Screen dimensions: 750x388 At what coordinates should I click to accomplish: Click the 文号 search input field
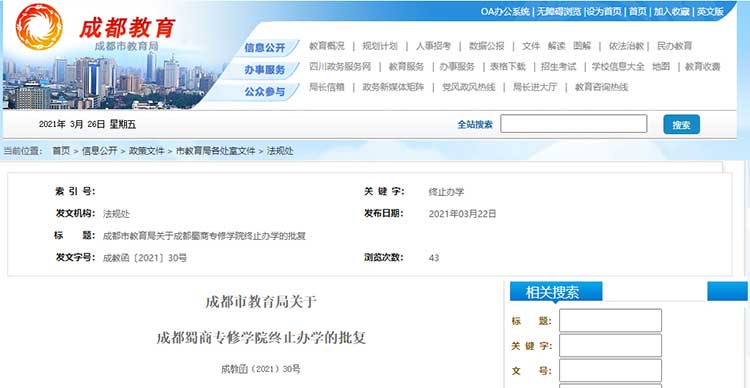click(610, 370)
